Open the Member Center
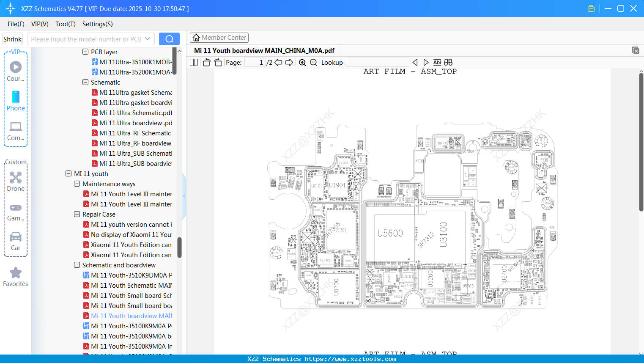644x363 pixels. [219, 37]
